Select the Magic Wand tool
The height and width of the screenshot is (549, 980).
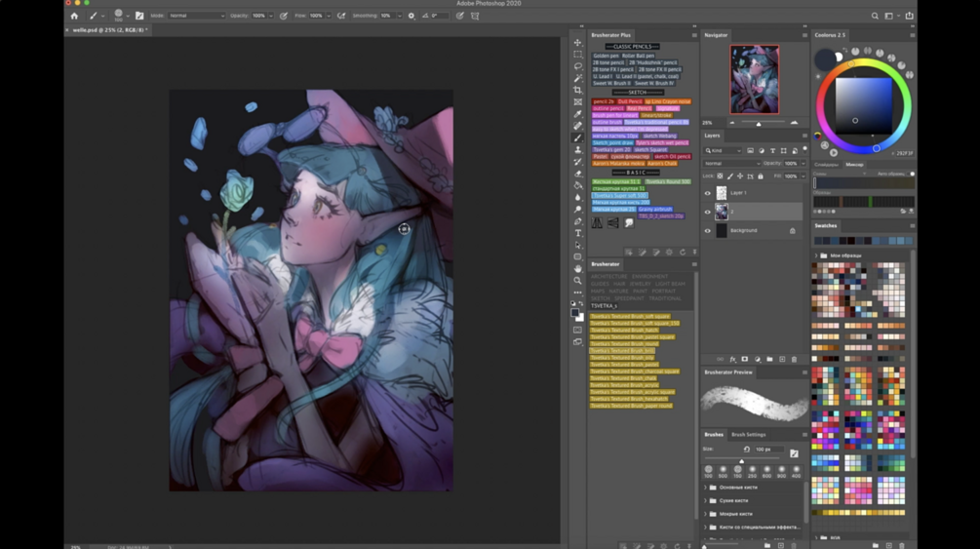[577, 78]
